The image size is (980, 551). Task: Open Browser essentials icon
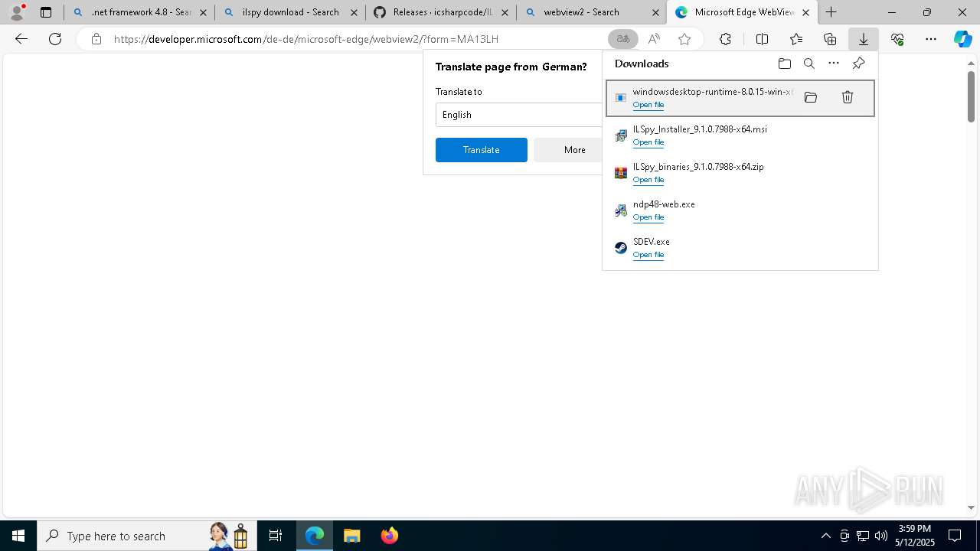point(897,39)
